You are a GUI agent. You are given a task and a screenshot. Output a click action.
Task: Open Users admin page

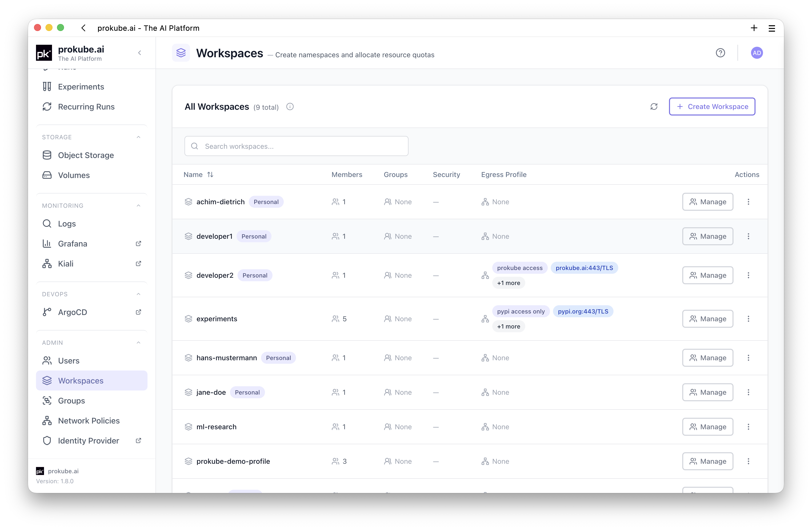91,361
